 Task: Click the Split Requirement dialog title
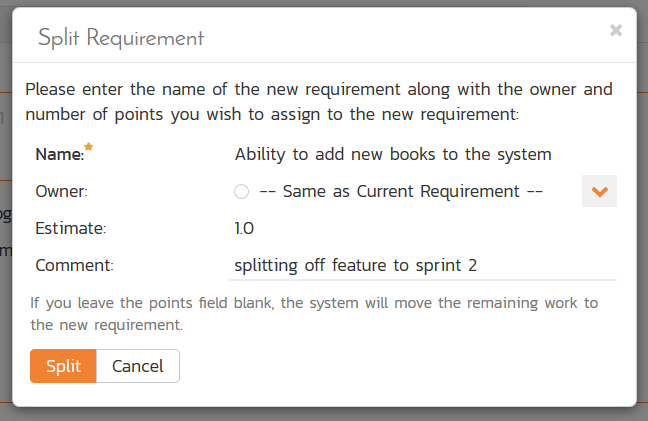coord(121,39)
